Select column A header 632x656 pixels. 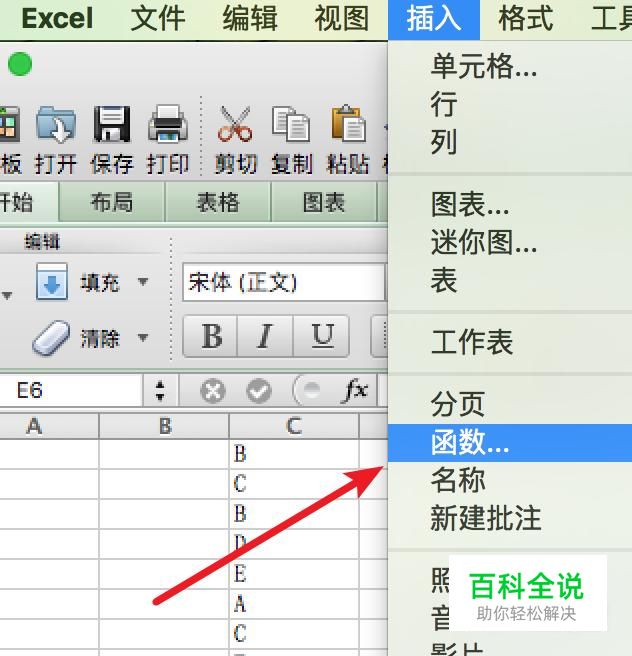[49, 426]
